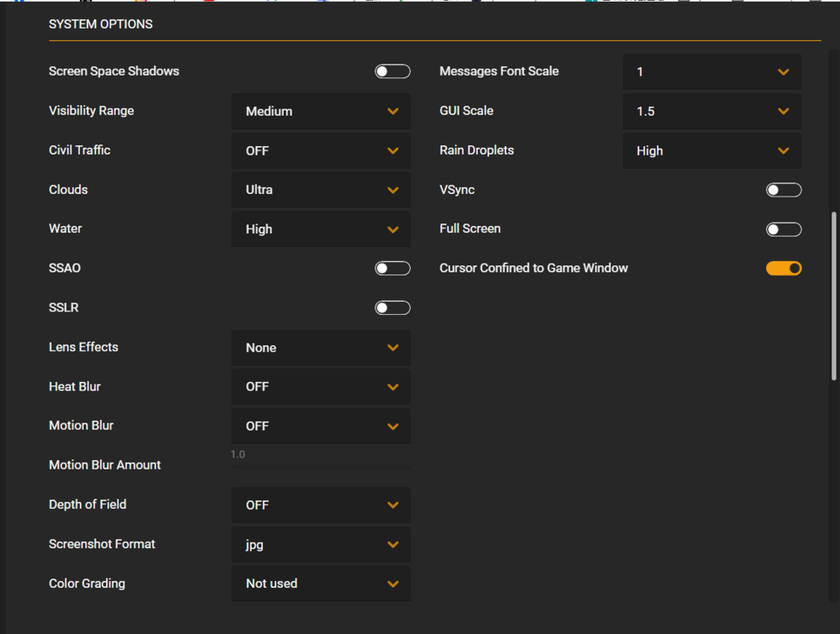
Task: Change the Water quality dropdown
Action: point(321,229)
